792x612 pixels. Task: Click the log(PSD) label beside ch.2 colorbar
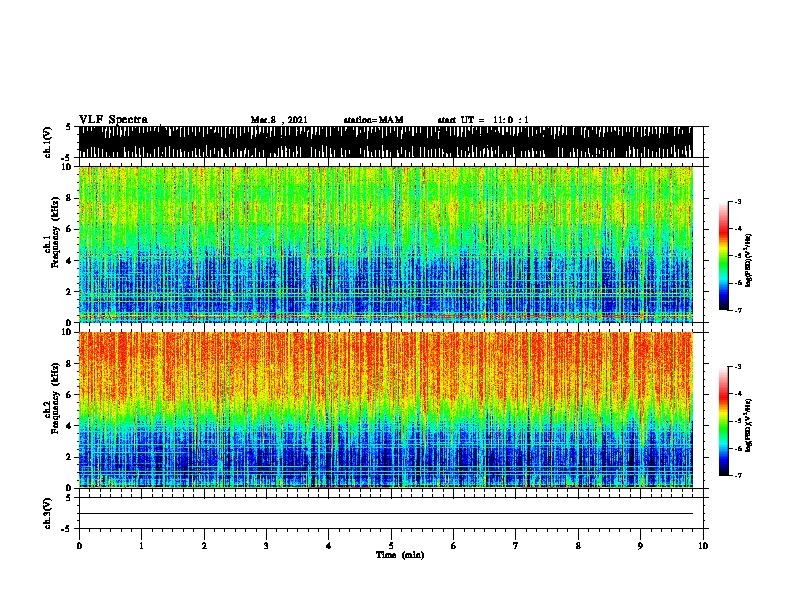[x=748, y=426]
